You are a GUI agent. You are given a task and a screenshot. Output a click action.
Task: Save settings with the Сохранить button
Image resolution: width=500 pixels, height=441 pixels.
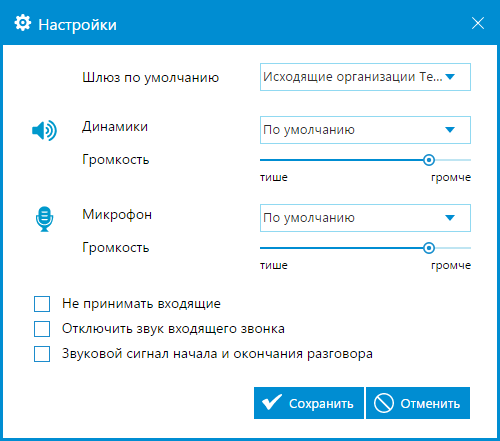309,403
